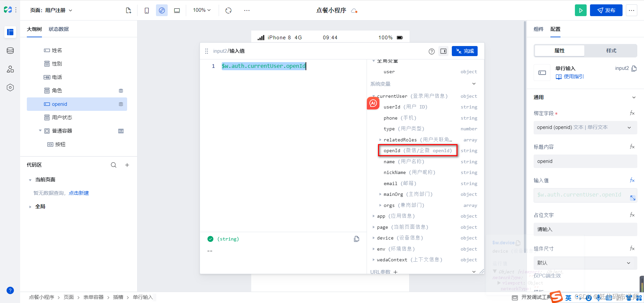644x303 pixels.
Task: Open the top-right more options menu
Action: [631, 10]
